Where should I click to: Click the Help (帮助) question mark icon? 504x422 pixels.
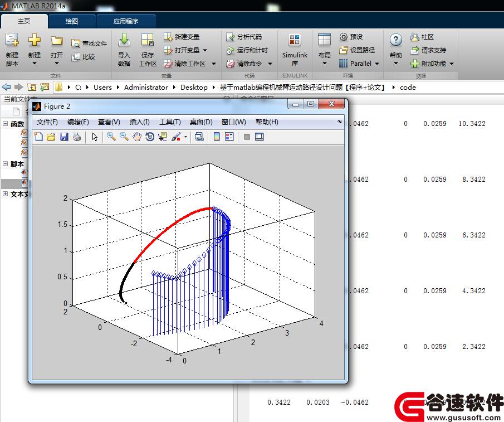point(395,40)
